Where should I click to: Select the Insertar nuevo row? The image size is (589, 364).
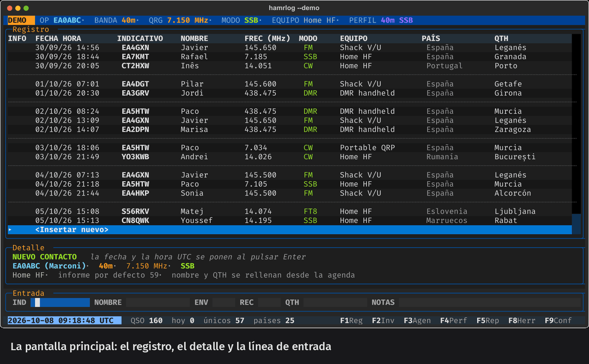(x=290, y=230)
